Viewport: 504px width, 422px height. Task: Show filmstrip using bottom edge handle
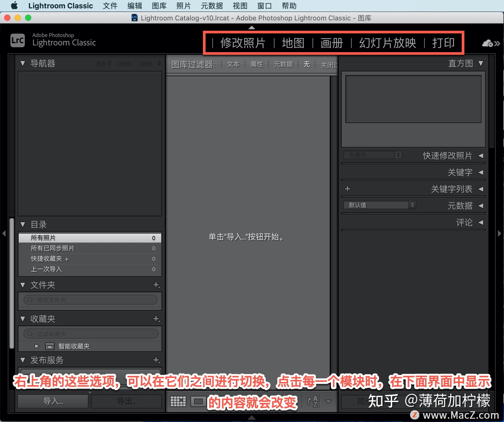251,418
